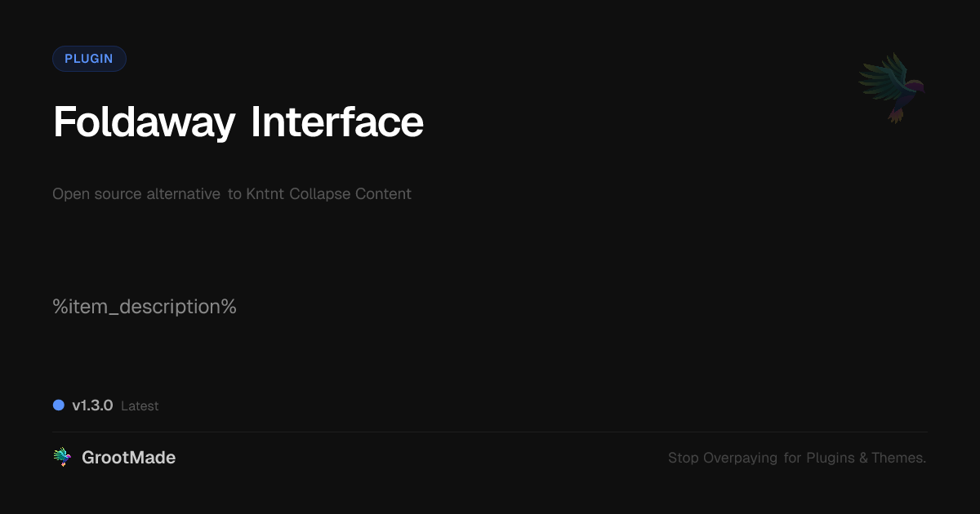Click the word Content in subtitle
This screenshot has width=980, height=514.
pos(383,194)
